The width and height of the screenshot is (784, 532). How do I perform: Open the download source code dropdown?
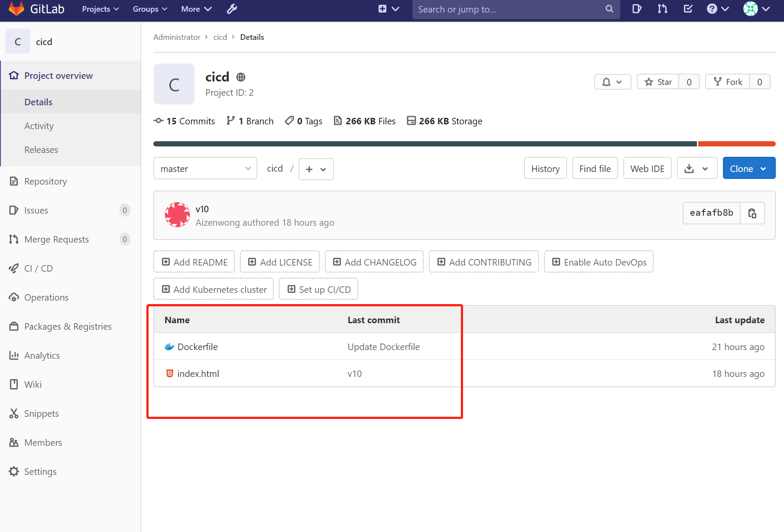coord(697,169)
